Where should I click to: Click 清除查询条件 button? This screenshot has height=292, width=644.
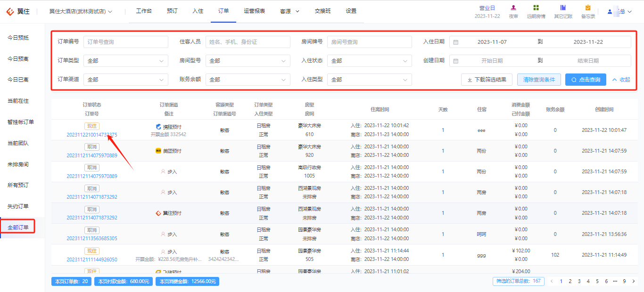coord(539,80)
